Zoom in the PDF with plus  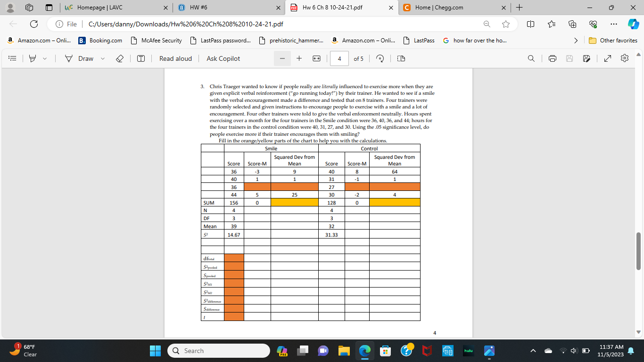click(299, 58)
